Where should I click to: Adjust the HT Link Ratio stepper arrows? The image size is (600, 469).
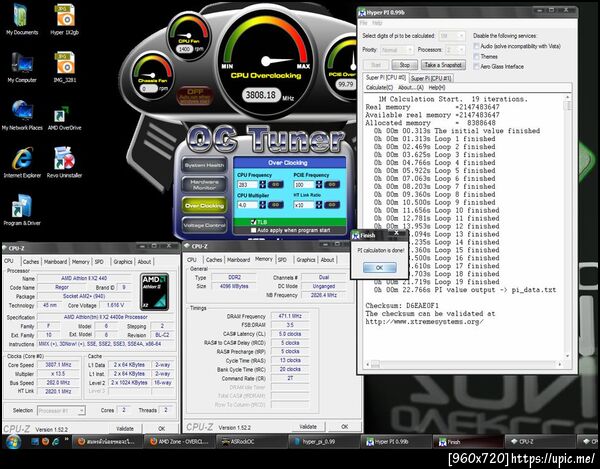tap(319, 205)
